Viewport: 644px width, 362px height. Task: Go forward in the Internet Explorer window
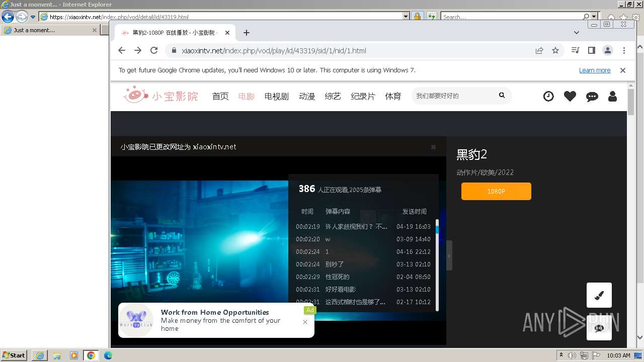[22, 17]
